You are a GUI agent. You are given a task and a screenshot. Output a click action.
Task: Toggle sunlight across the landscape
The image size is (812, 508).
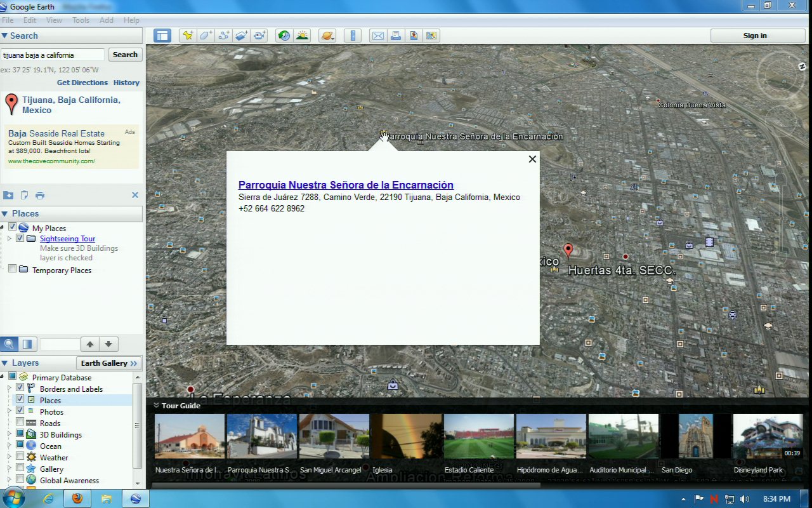tap(302, 36)
